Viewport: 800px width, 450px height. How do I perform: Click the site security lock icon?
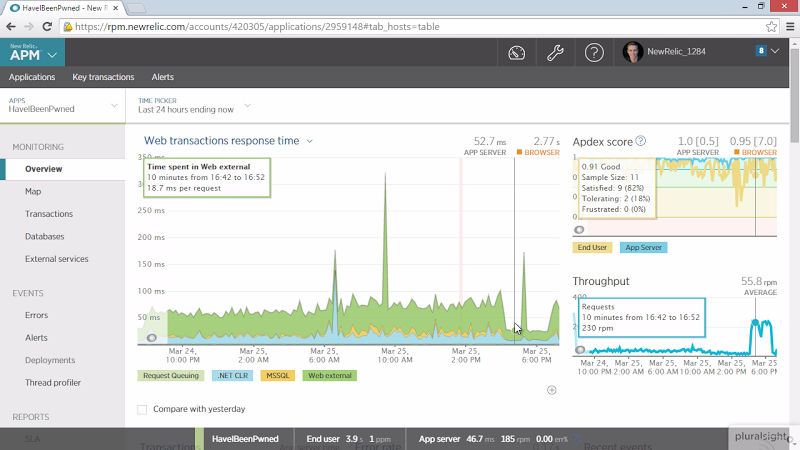point(67,27)
